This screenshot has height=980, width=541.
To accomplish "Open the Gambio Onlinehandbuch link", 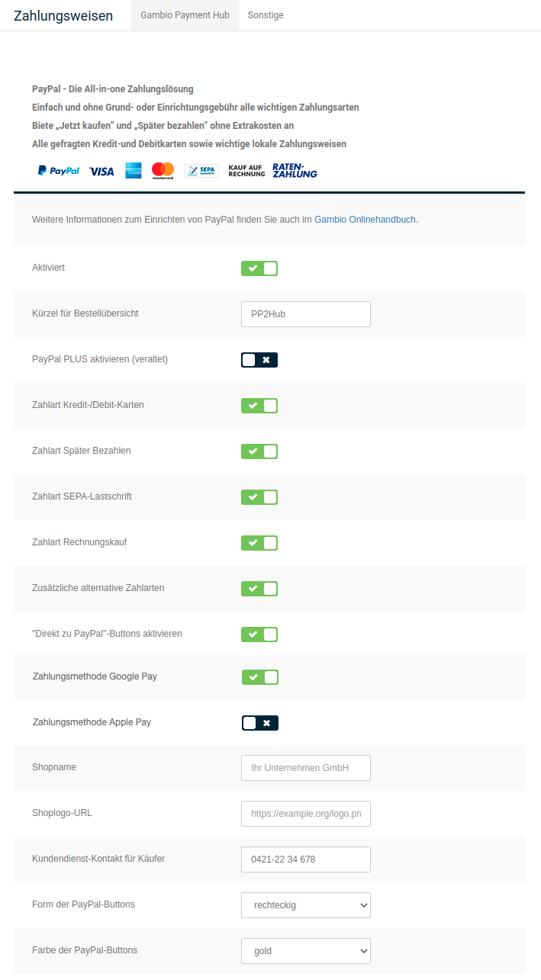I will pyautogui.click(x=365, y=220).
